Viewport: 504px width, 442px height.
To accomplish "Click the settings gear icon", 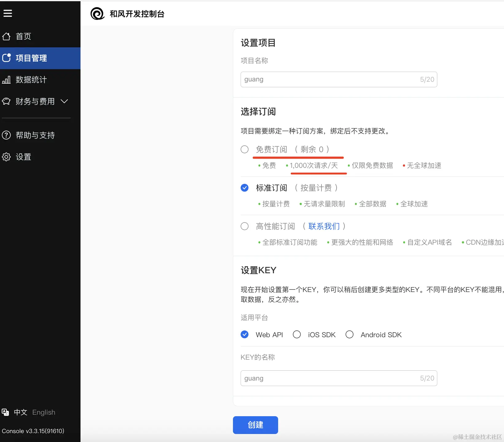I will (x=6, y=157).
